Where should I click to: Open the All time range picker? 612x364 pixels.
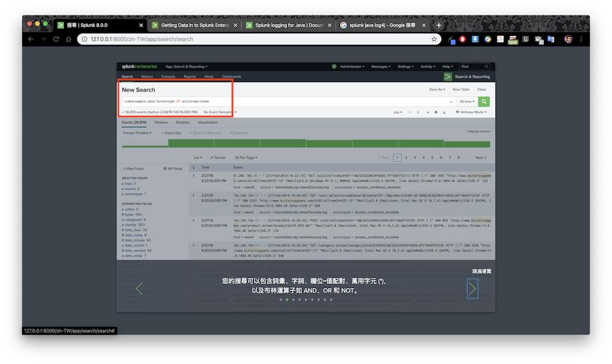click(x=467, y=102)
